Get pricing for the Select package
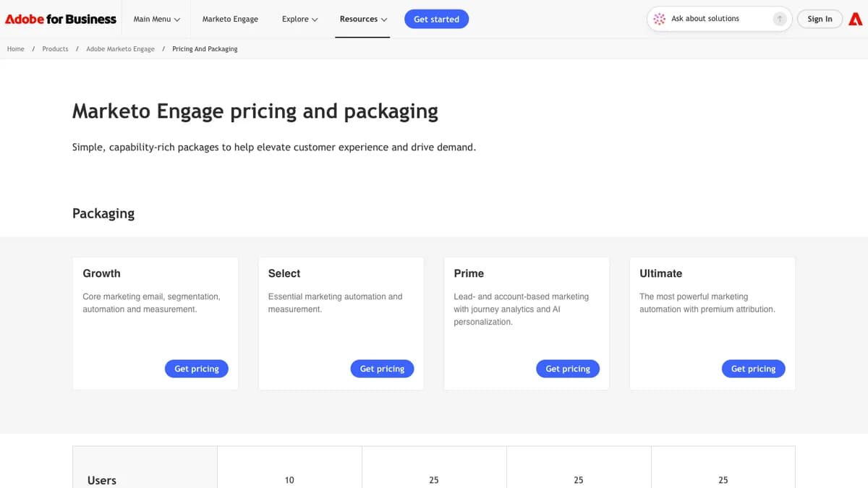Image resolution: width=868 pixels, height=488 pixels. coord(382,369)
